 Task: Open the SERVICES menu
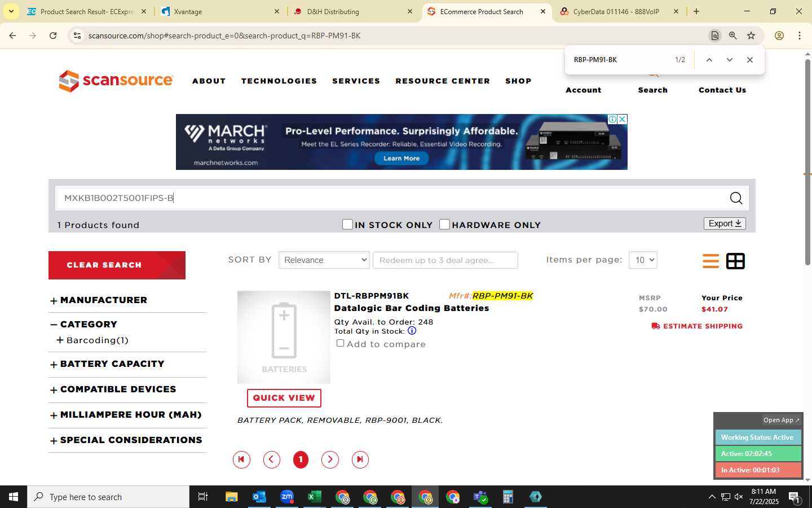tap(356, 81)
